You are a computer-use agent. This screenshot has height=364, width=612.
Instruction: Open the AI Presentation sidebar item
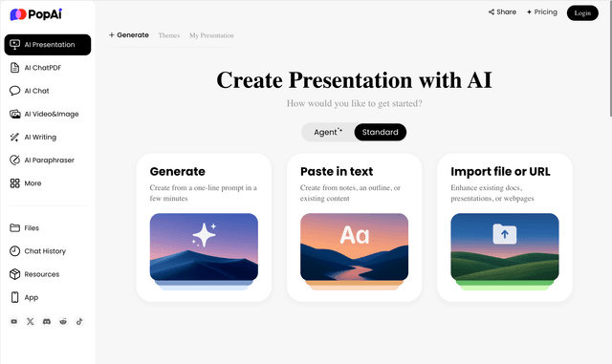[x=48, y=45]
